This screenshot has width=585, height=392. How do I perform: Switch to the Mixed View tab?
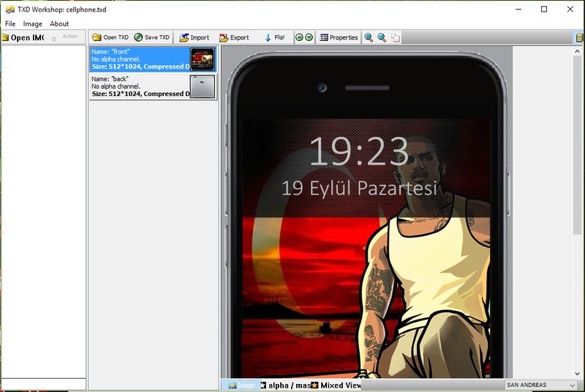(336, 385)
